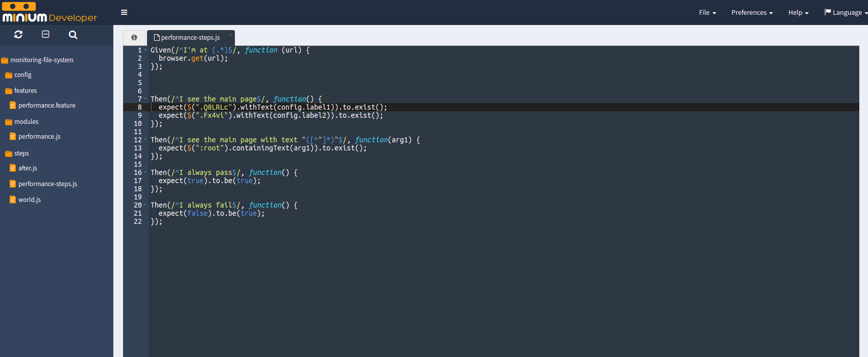Open the File dropdown menu

coord(708,12)
